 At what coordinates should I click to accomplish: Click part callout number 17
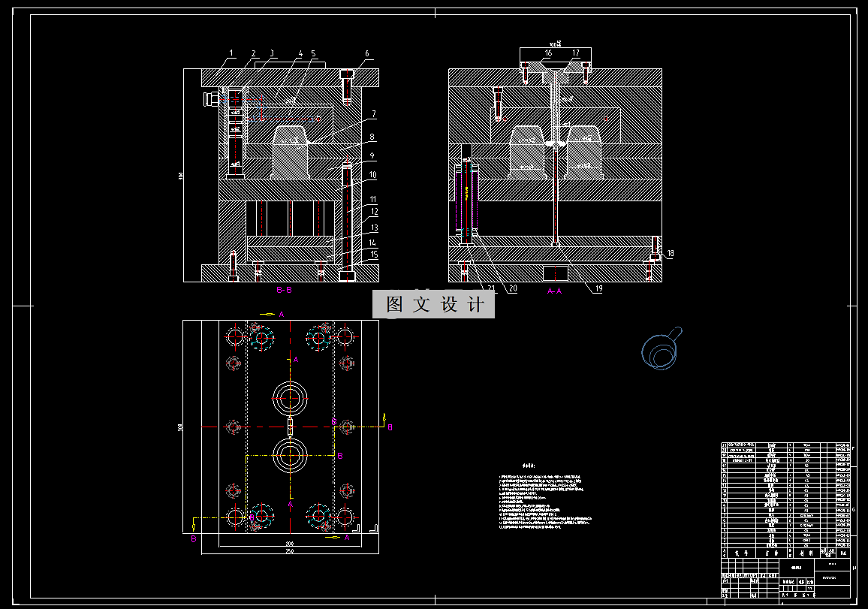tap(576, 53)
